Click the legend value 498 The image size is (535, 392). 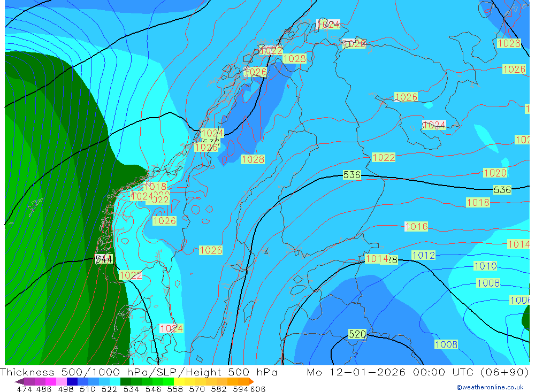[x=65, y=389]
